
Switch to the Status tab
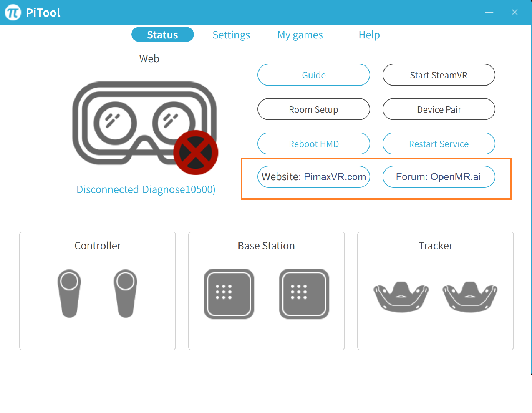tap(163, 35)
